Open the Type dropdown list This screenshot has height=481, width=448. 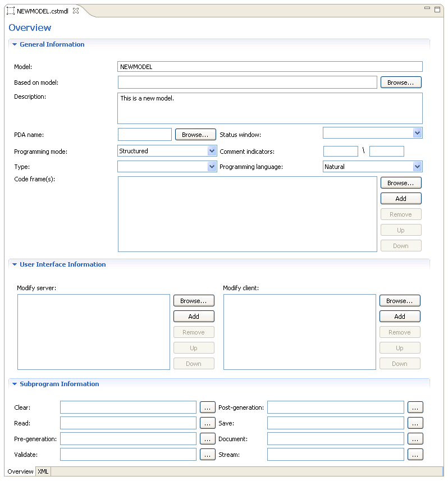click(212, 167)
